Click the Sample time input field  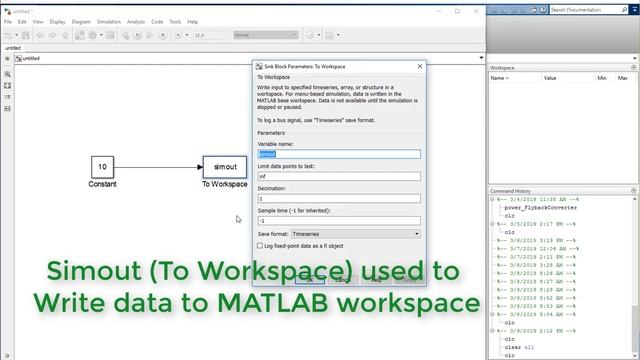[339, 221]
